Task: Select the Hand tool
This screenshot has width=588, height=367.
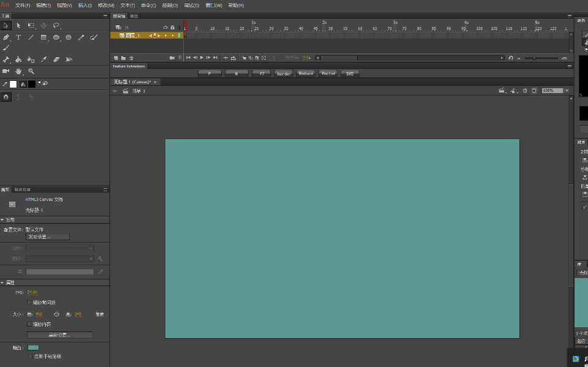Action: coord(18,71)
